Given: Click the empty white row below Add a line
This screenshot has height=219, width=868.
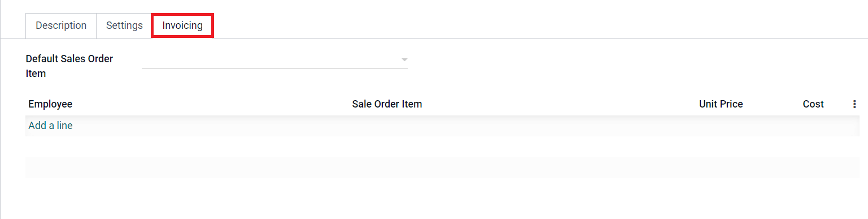Looking at the screenshot, I should point(442,147).
